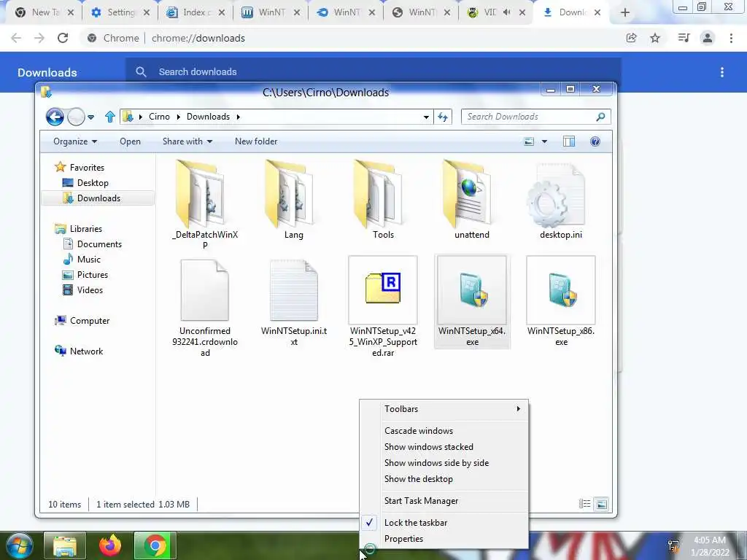Choose Show windows stacked
The width and height of the screenshot is (747, 560).
click(x=444, y=447)
